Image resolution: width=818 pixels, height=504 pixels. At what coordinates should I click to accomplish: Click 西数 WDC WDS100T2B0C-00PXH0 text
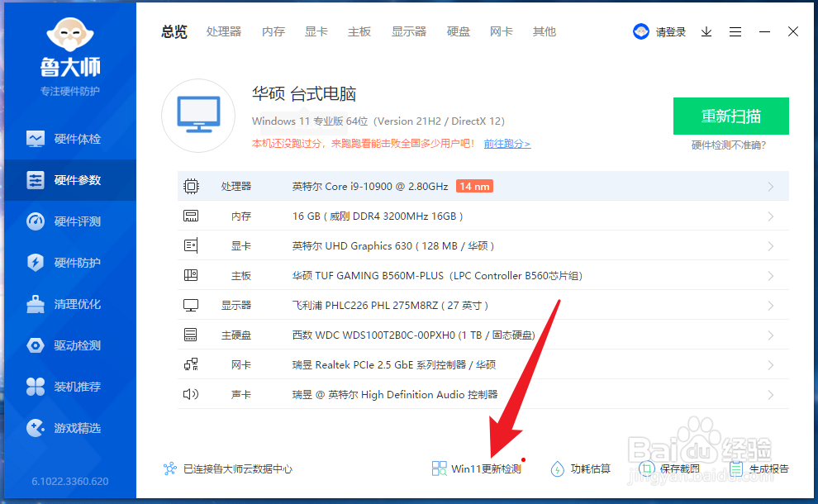(373, 335)
